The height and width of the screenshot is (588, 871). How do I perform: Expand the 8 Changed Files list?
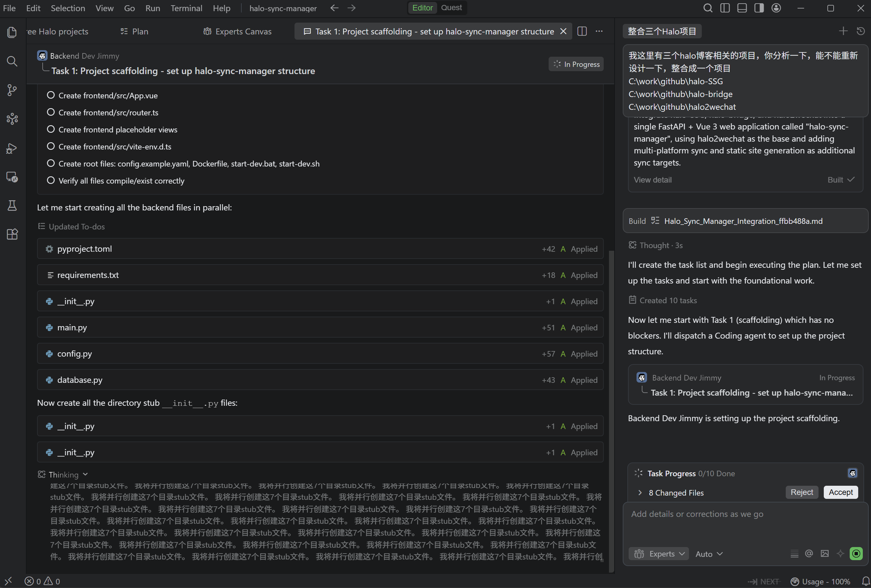(x=640, y=493)
